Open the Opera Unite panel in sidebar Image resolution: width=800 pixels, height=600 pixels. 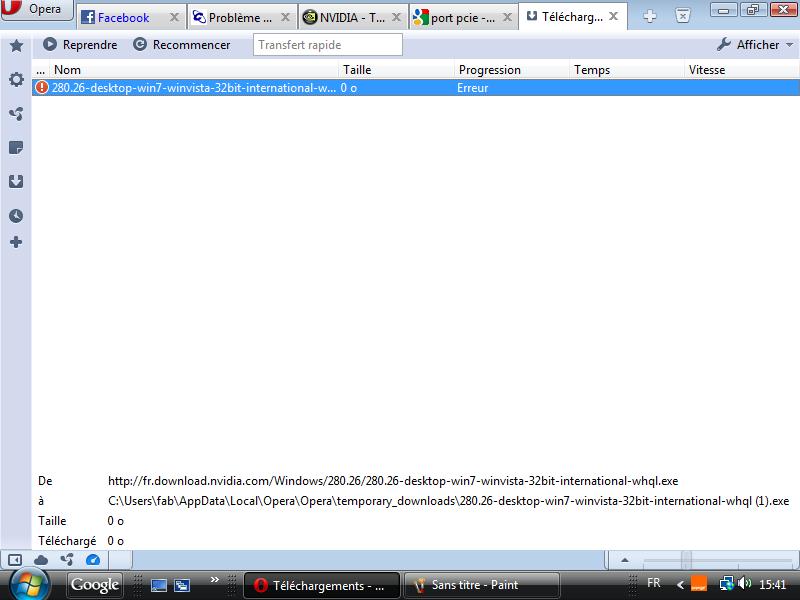point(16,114)
